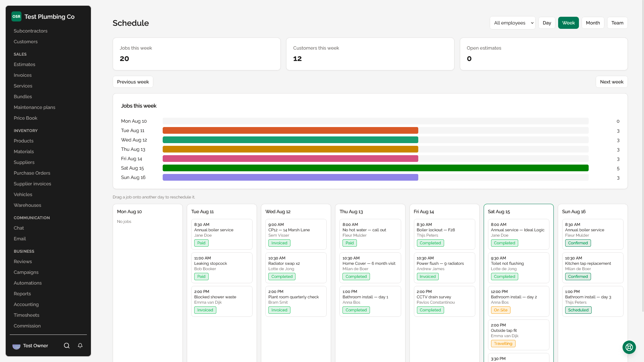644x362 pixels.
Task: Open the Leaking stopcock job card
Action: [222, 268]
